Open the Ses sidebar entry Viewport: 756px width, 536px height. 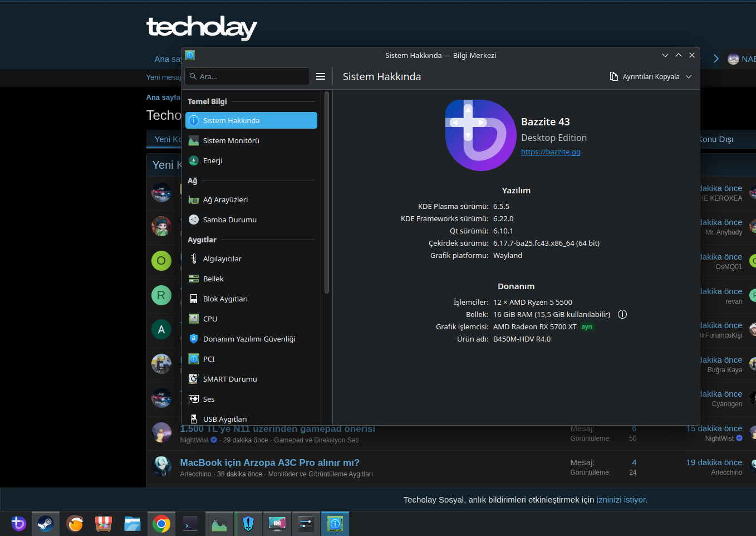252,399
